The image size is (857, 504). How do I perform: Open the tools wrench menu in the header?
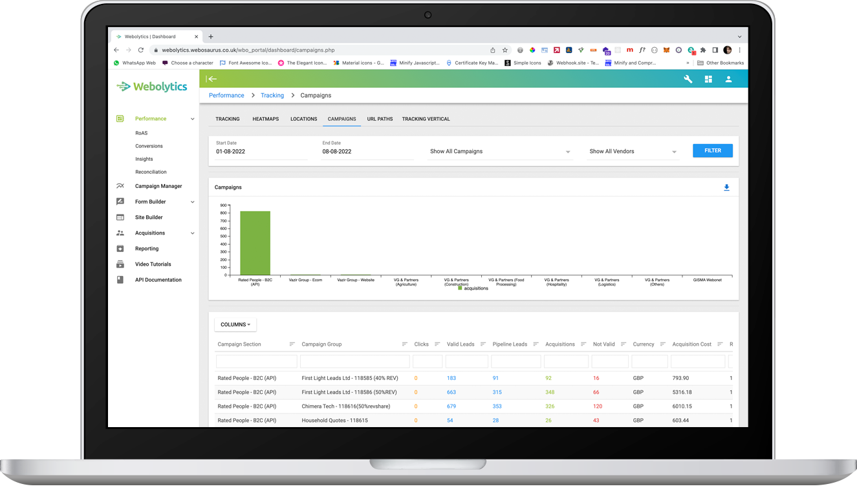click(688, 79)
